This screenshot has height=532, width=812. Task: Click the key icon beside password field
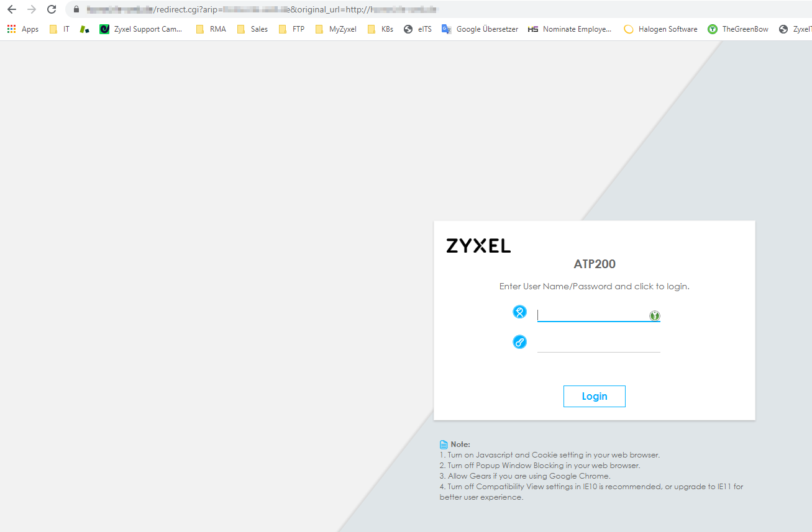[519, 341]
